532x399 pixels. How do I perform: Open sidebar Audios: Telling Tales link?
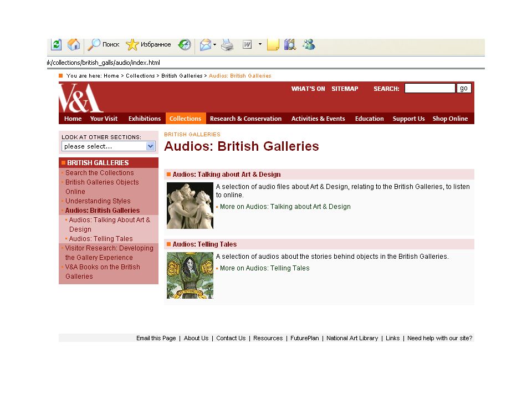click(x=101, y=238)
